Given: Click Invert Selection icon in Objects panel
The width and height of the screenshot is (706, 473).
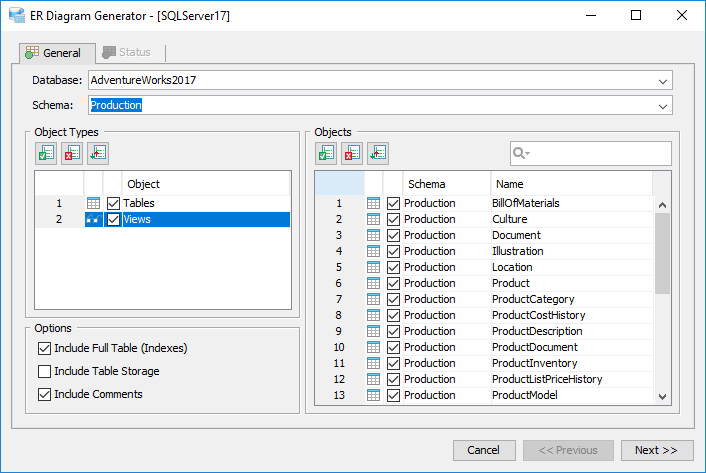Looking at the screenshot, I should (377, 153).
